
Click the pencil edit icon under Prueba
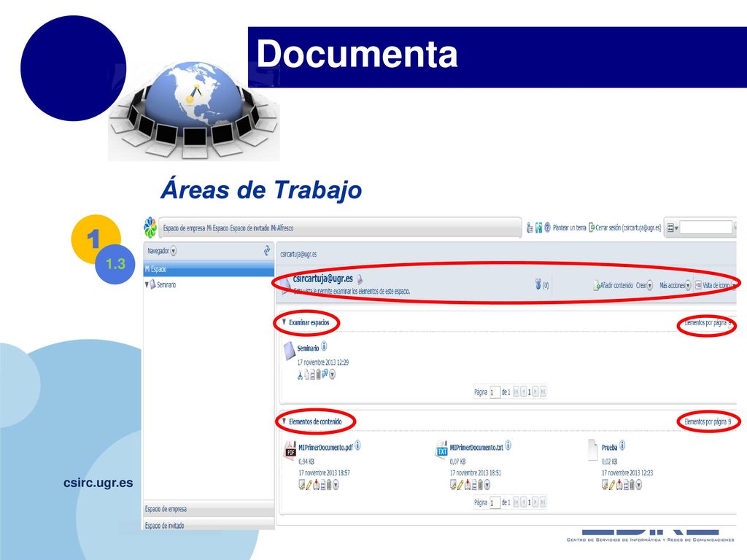612,485
